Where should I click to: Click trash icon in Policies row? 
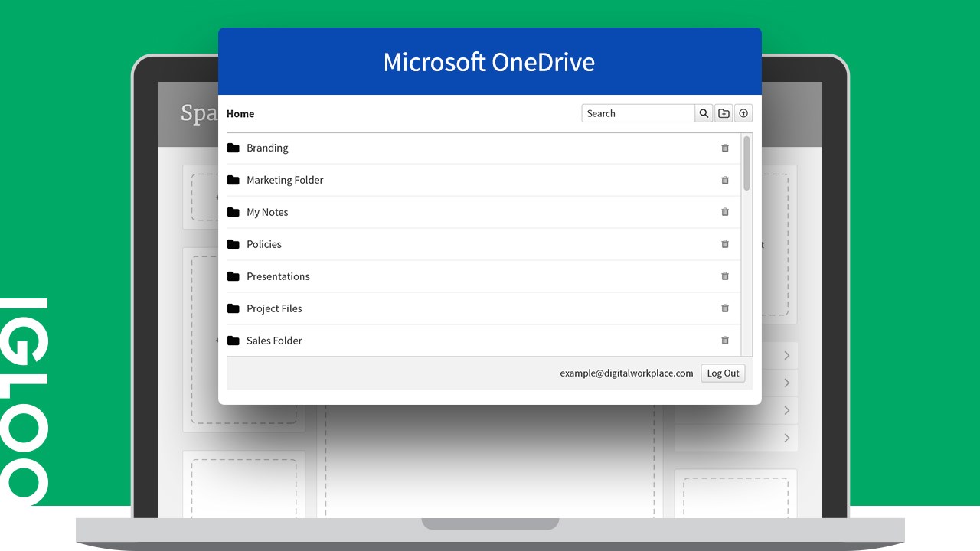click(725, 244)
